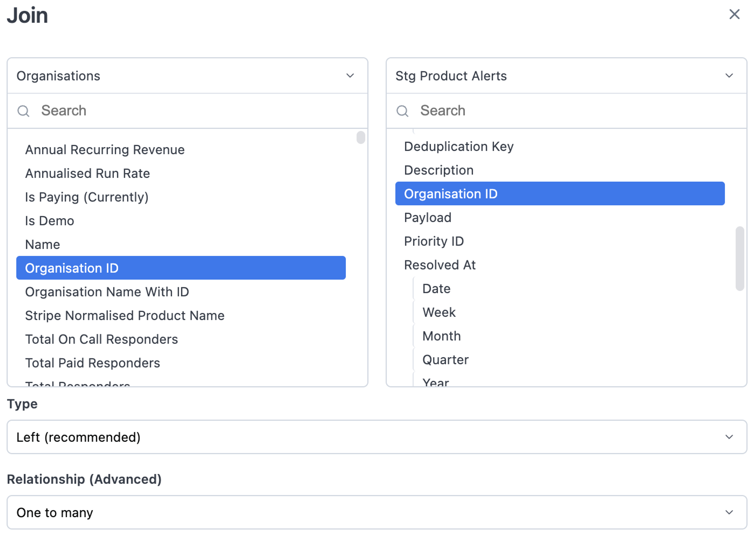The width and height of the screenshot is (756, 545).
Task: Pick Organisation Name With ID
Action: click(107, 292)
